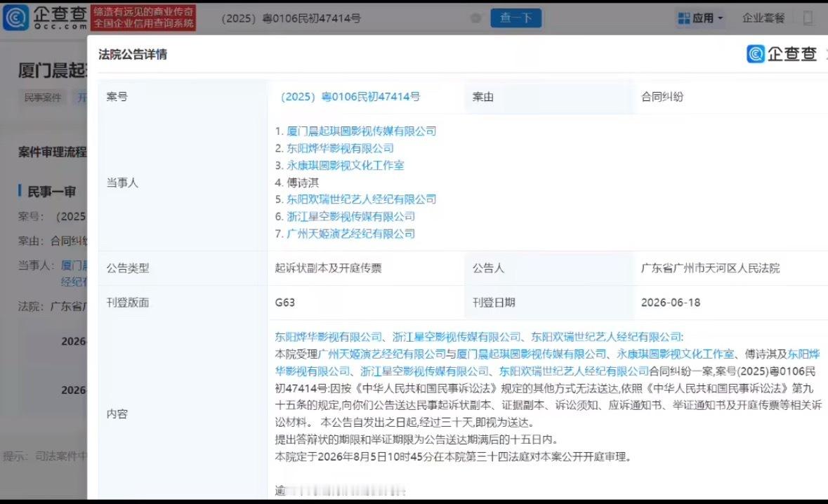Open case number link (2025)粤0106民初47414号
Image resolution: width=828 pixels, height=504 pixels.
point(350,97)
